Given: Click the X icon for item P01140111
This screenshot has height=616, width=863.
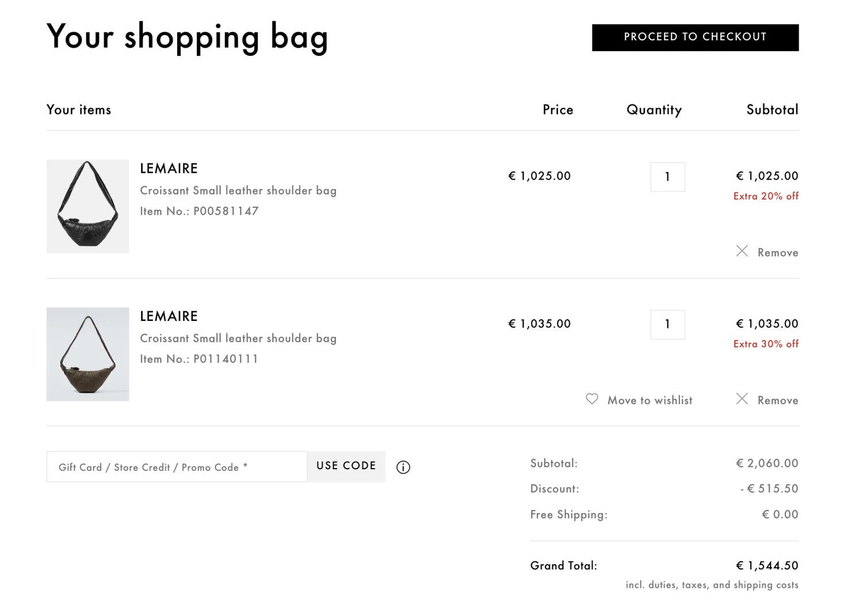Looking at the screenshot, I should (742, 399).
